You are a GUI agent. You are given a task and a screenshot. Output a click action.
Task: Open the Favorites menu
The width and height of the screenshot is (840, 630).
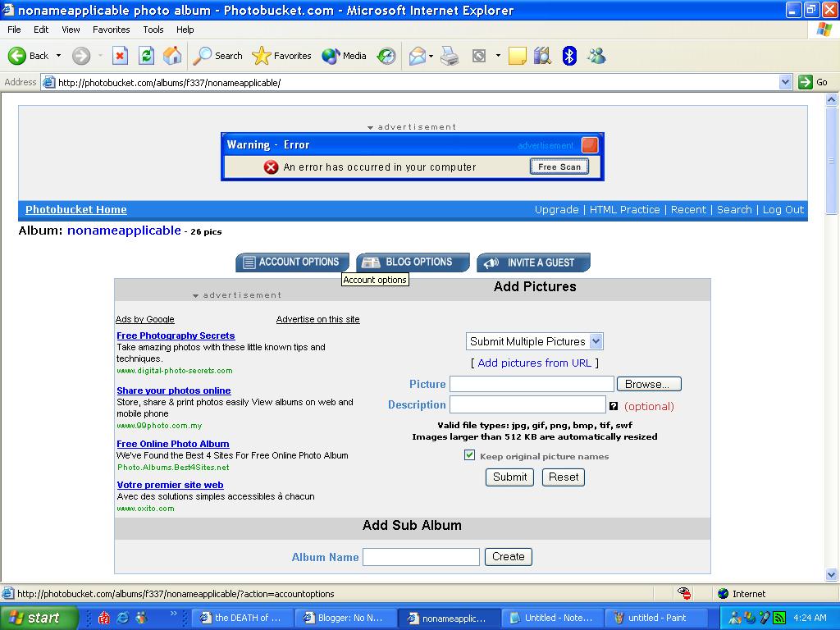coord(112,30)
